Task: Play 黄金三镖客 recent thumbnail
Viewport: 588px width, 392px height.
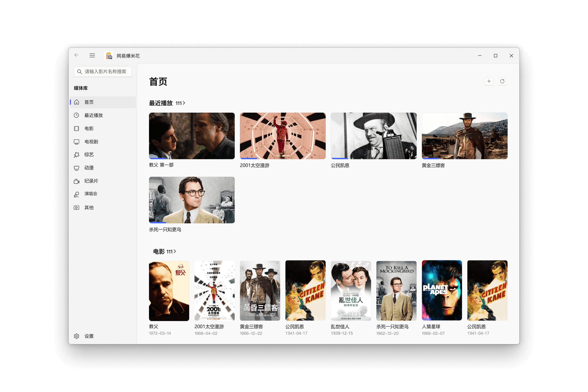Action: coord(465,136)
